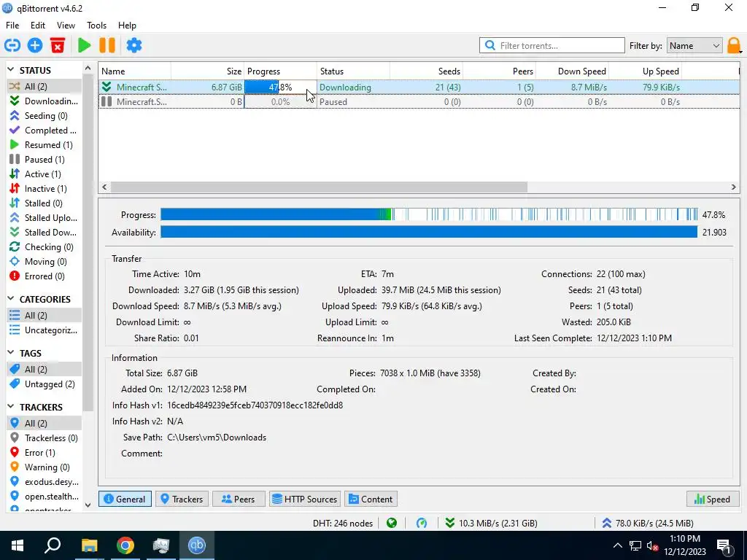Open the Tools menu
The image size is (747, 560).
[x=97, y=26]
